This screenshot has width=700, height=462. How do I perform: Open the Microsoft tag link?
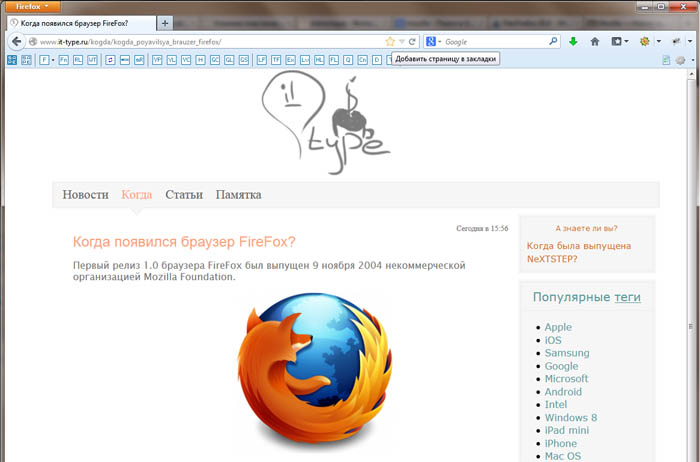point(566,379)
